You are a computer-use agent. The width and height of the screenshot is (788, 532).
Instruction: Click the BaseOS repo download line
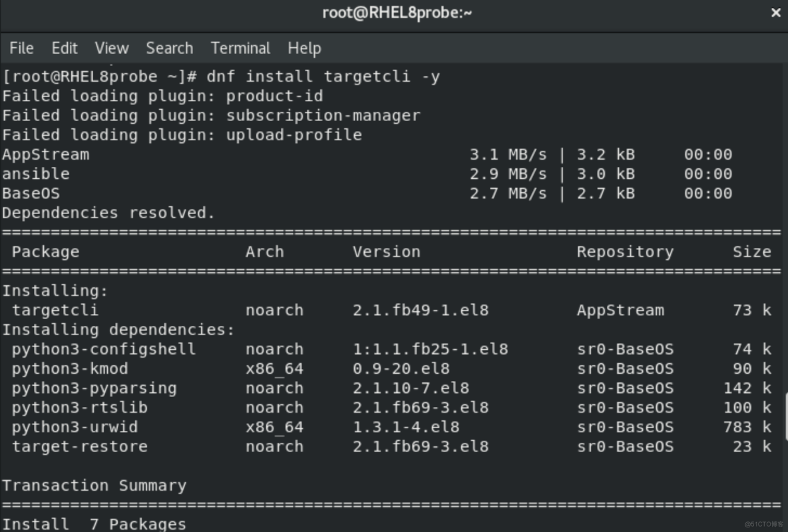coord(367,194)
